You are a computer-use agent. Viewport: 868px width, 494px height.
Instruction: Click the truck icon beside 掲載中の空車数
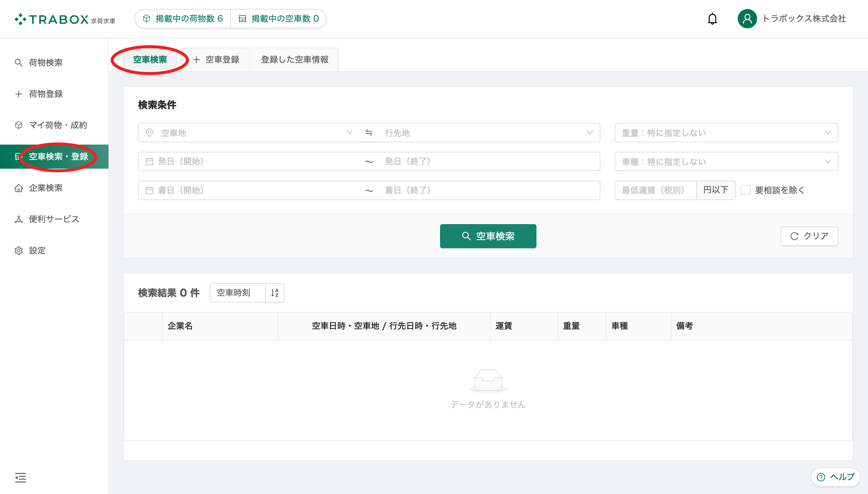pyautogui.click(x=242, y=18)
